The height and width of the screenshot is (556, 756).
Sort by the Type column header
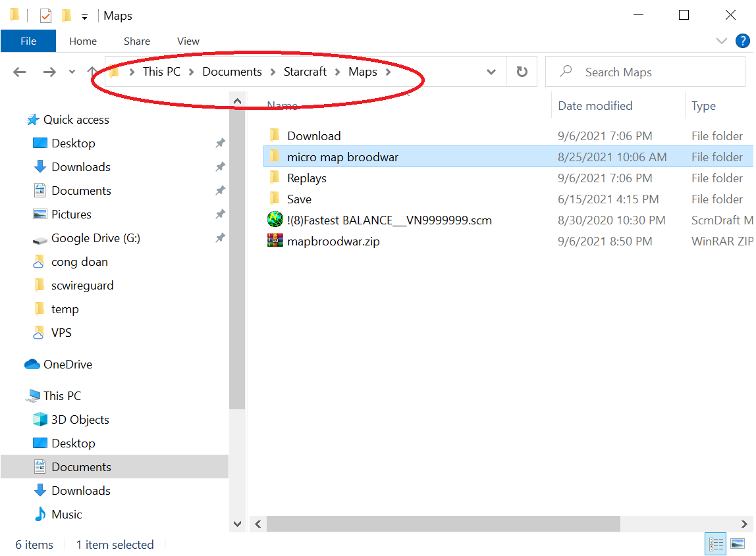[703, 105]
